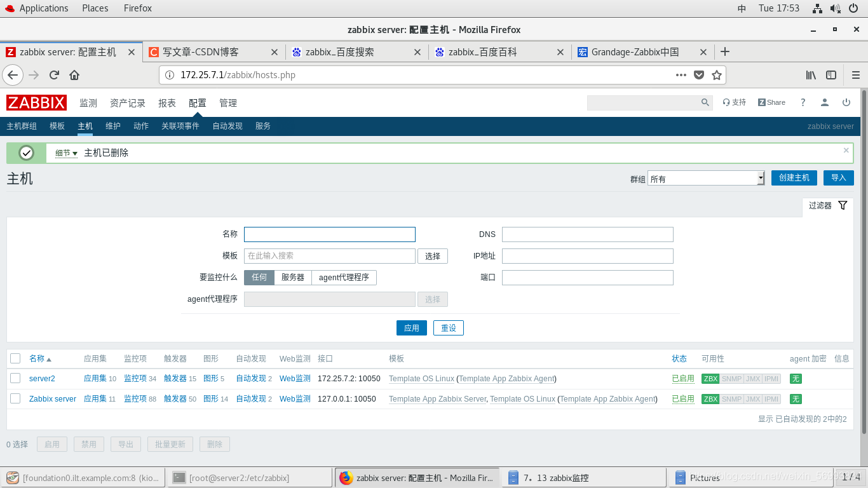Image resolution: width=868 pixels, height=488 pixels.
Task: Expand the 细节 details dropdown
Action: point(66,153)
